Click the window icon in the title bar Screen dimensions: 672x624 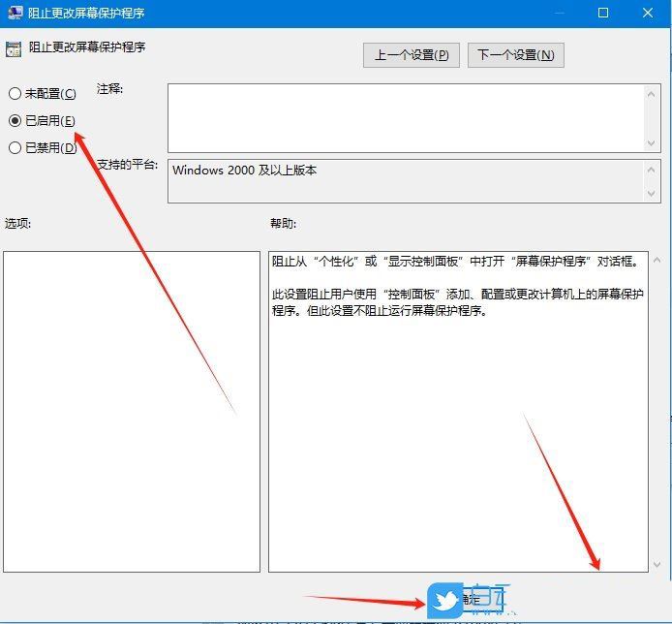tap(15, 13)
